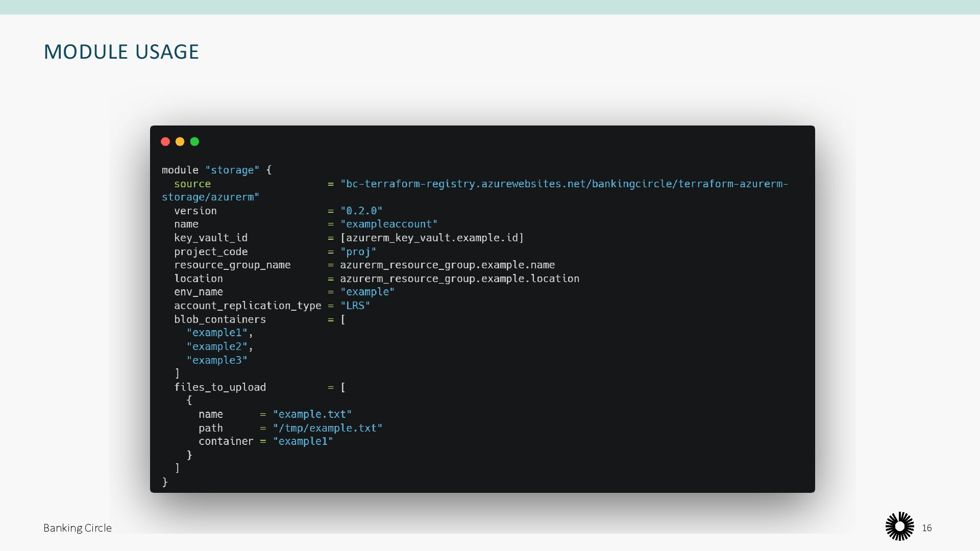Click the key_vault_id attribute name
980x551 pixels.
tap(210, 238)
